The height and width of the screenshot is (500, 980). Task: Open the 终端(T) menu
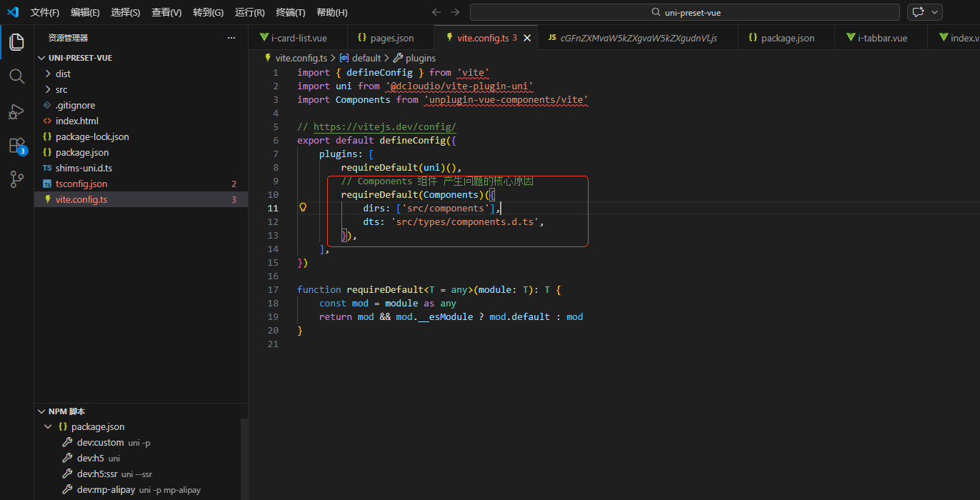coord(291,12)
